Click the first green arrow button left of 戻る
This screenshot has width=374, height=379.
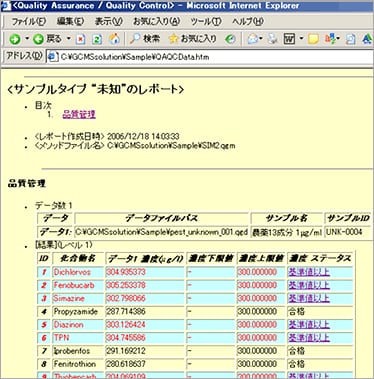15,39
